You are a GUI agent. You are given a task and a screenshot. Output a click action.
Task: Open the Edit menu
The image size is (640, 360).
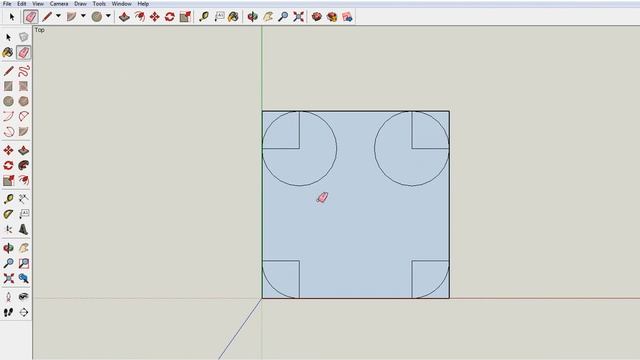(22, 4)
